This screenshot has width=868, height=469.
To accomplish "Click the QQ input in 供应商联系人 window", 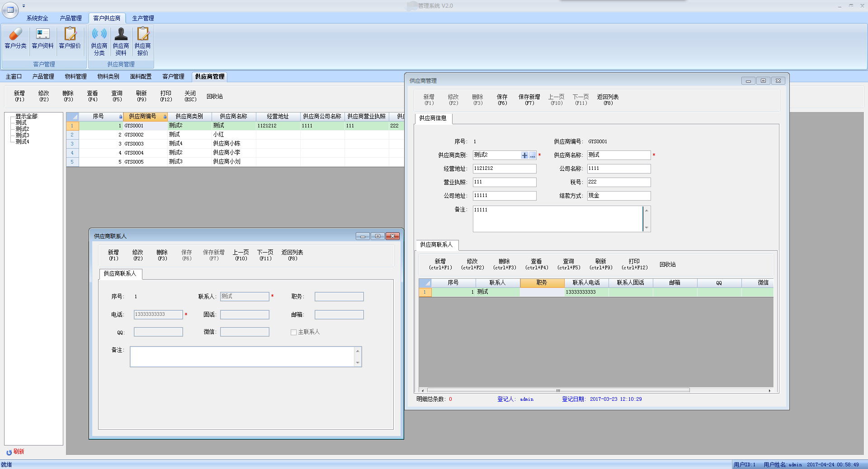I will coord(158,332).
